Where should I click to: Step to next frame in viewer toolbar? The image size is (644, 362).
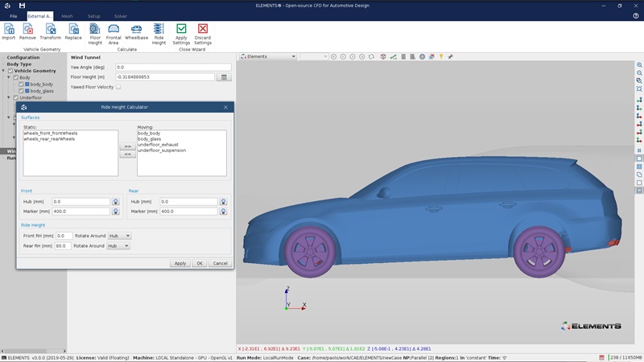(x=353, y=56)
